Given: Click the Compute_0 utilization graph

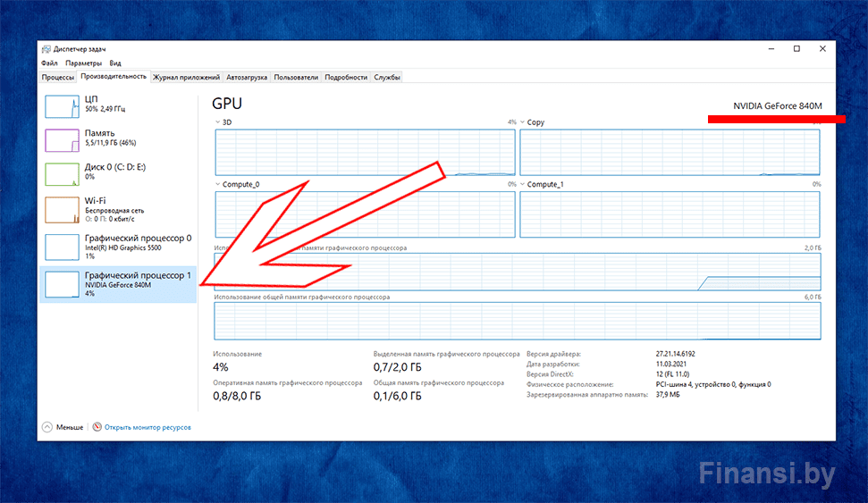Looking at the screenshot, I should tap(365, 214).
